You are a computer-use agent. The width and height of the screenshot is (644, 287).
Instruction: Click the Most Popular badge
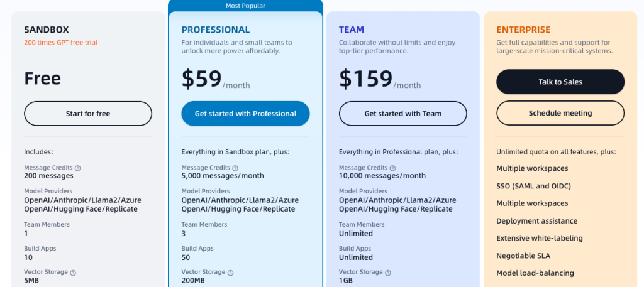(x=245, y=6)
